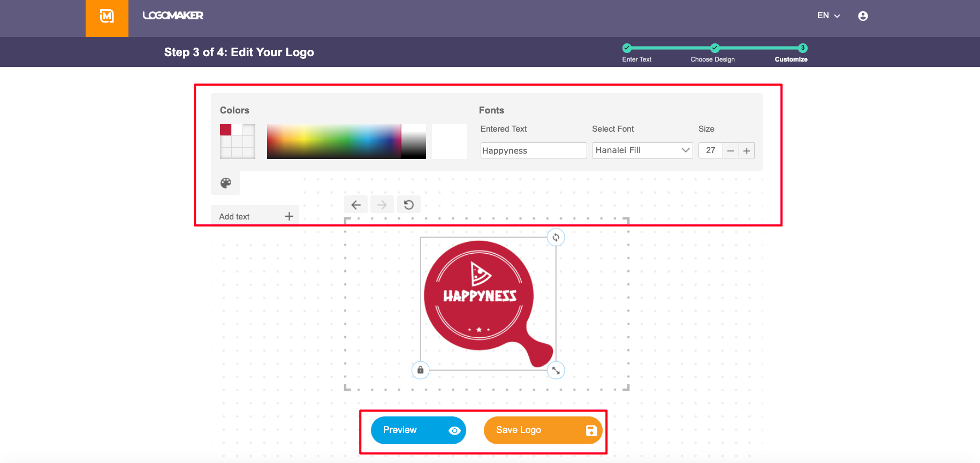This screenshot has height=463, width=980.
Task: Click the Preview button
Action: [x=418, y=430]
